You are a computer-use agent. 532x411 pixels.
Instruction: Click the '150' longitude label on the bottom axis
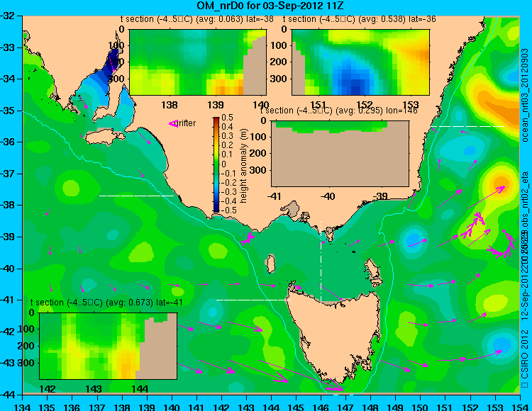point(420,407)
